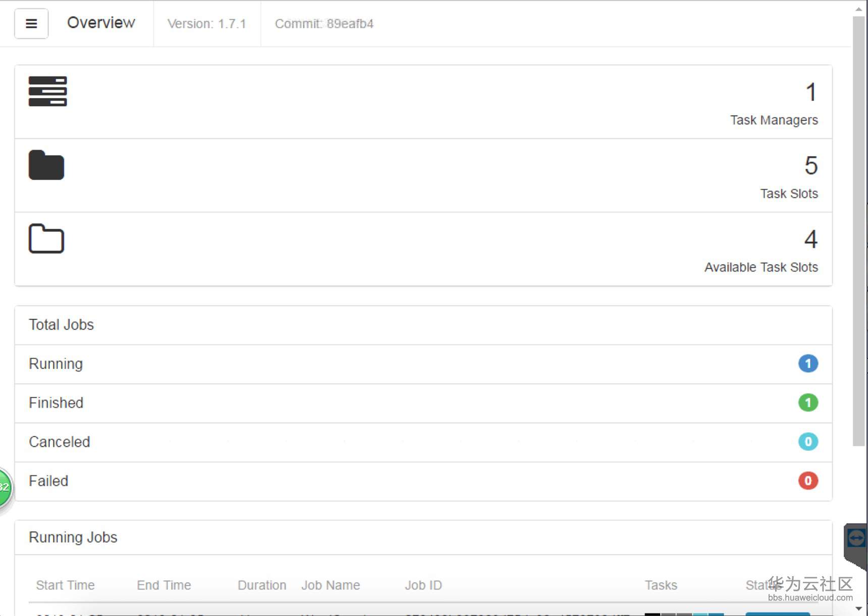Click the Canceled row label
Viewport: 868px width, 616px height.
click(60, 442)
